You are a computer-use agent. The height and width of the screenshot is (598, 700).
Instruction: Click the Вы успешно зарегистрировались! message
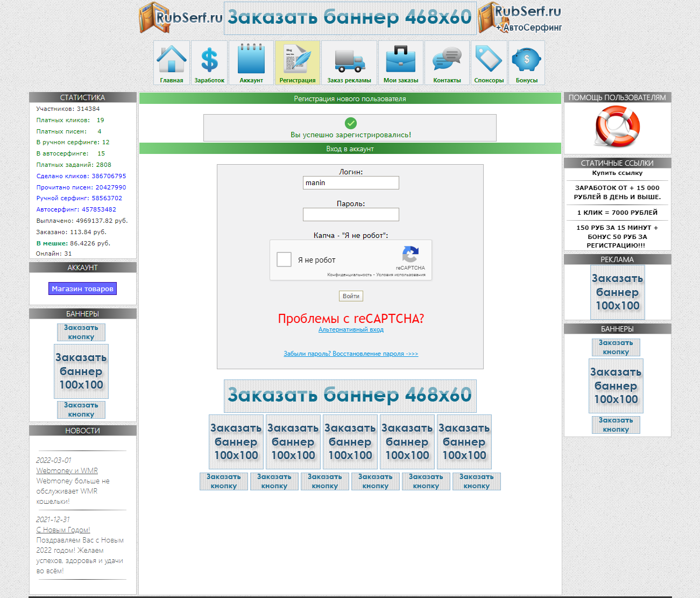click(351, 135)
